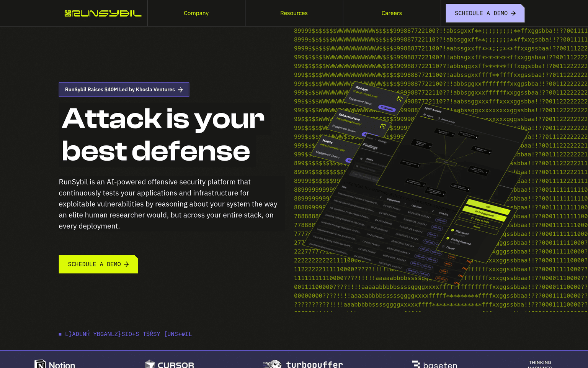
Task: Click the product dashboard illustration
Action: [415, 184]
